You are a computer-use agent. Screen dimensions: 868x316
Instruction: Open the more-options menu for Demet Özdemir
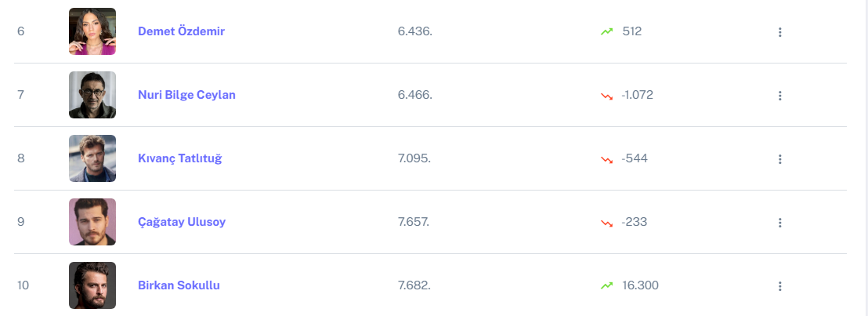point(779,32)
